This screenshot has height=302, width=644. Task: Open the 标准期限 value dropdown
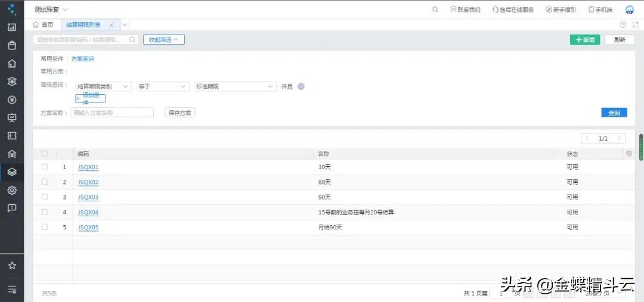(x=235, y=86)
